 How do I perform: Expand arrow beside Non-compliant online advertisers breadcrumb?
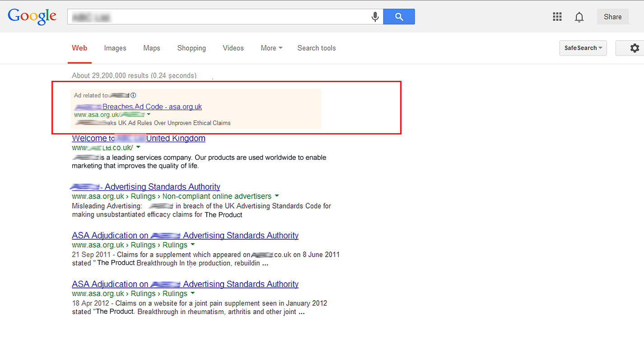coord(277,196)
